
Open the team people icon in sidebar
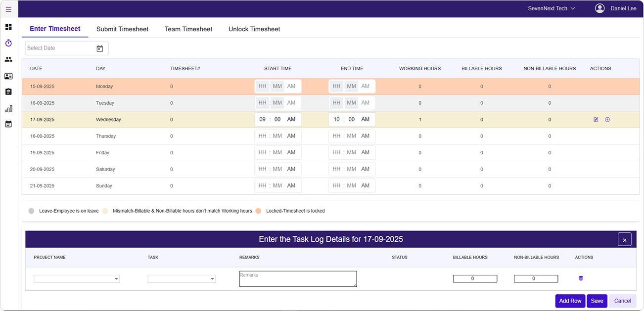click(x=8, y=59)
